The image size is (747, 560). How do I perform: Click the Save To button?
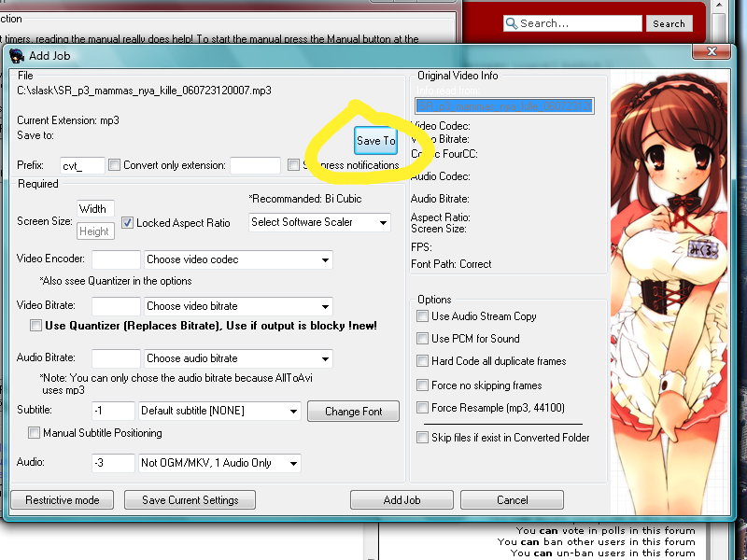tap(376, 141)
